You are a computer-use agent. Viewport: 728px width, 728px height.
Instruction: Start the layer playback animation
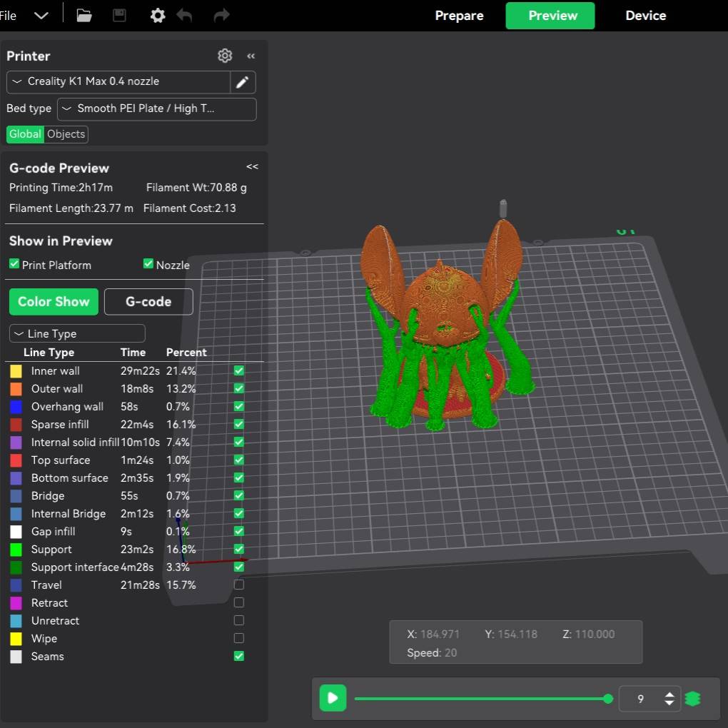click(333, 698)
